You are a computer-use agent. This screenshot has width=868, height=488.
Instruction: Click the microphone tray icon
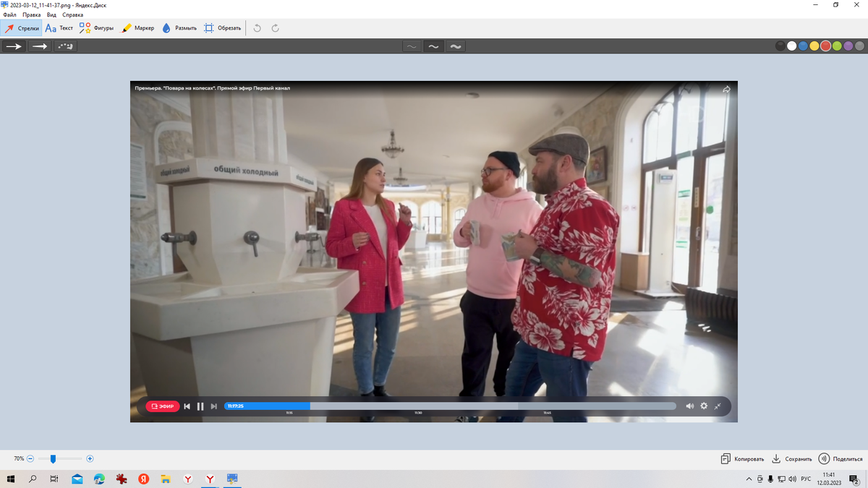click(x=770, y=479)
